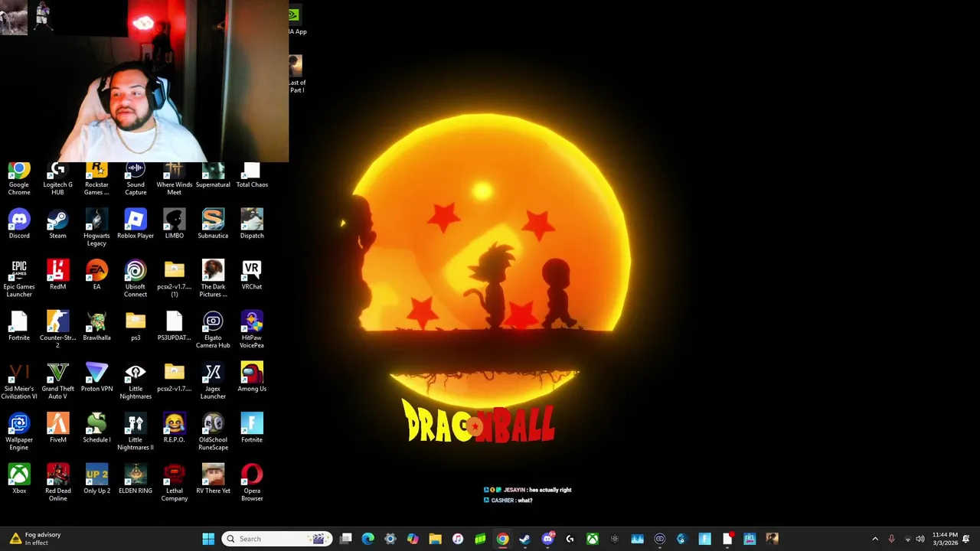Launch Wallpaper Engine desktop icon
980x551 pixels.
(x=19, y=432)
